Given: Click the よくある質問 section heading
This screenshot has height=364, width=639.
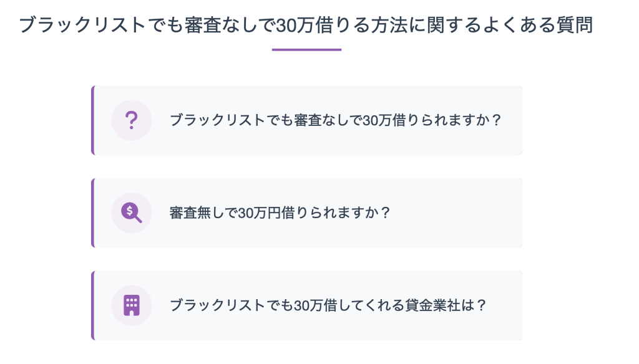Looking at the screenshot, I should pyautogui.click(x=306, y=25).
